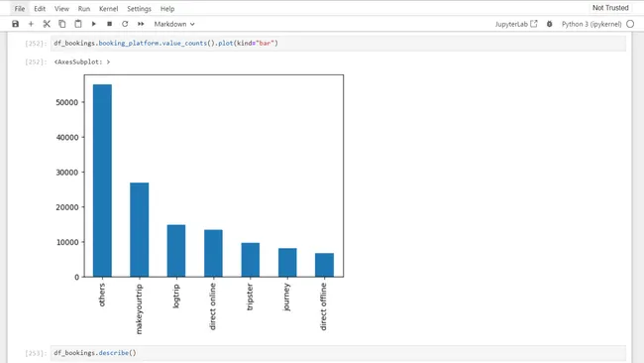This screenshot has height=363, width=644.
Task: Click the kernel status circle indicator
Action: point(630,24)
